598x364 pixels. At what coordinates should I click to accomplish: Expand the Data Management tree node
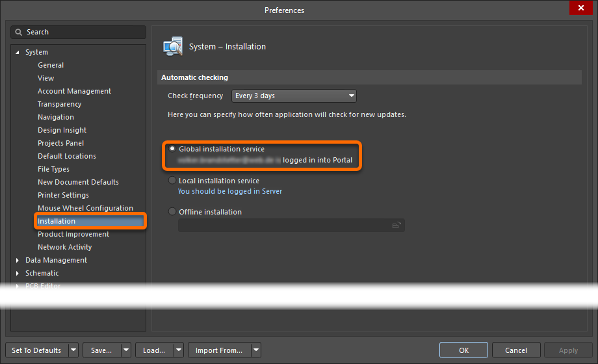coord(17,260)
